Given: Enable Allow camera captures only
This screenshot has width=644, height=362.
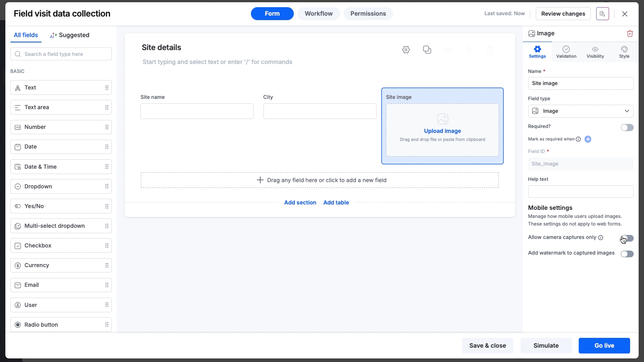Looking at the screenshot, I should (627, 238).
